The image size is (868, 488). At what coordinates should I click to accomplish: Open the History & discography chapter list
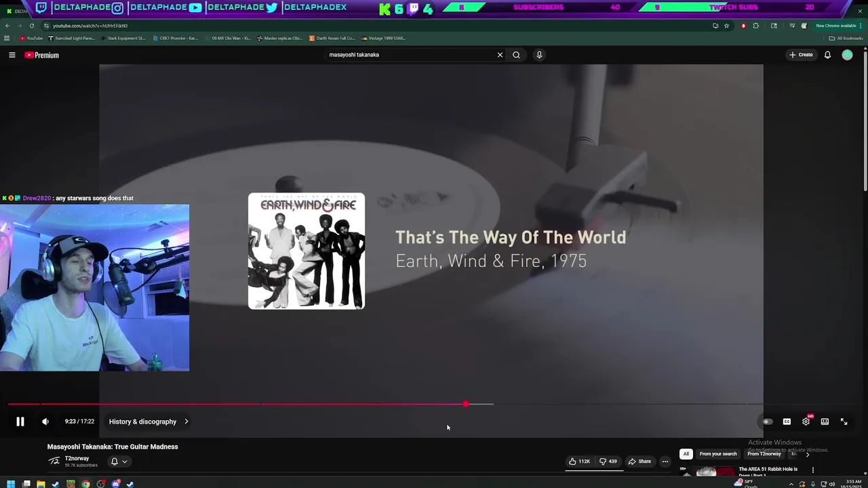[149, 422]
